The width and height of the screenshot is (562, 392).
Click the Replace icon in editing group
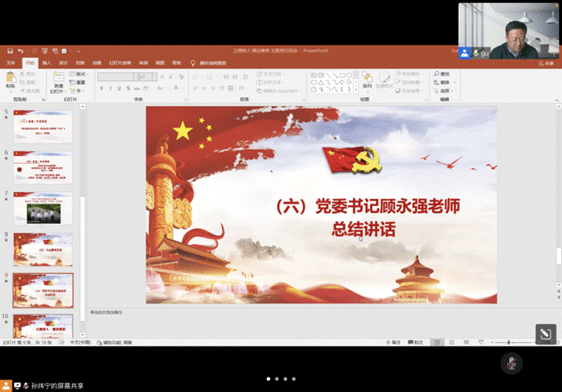[x=437, y=82]
